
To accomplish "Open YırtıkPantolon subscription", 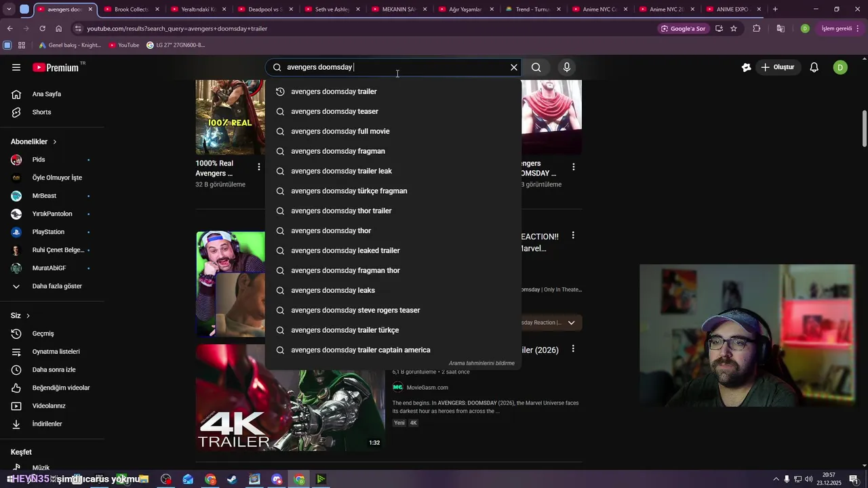I will click(52, 213).
